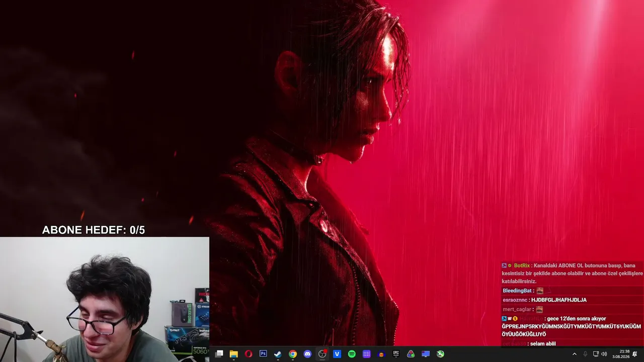The height and width of the screenshot is (362, 644).
Task: Open Steam from the taskbar
Action: [278, 354]
